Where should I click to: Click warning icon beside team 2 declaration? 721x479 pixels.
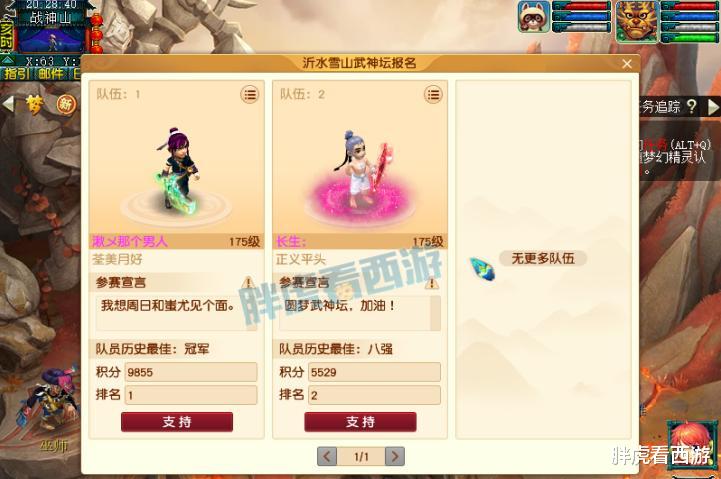432,283
